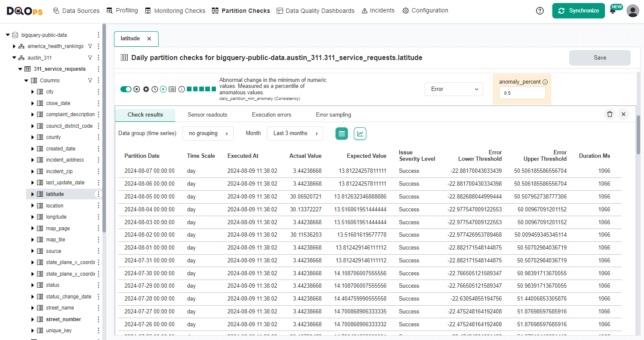Open the 'Last 3 months' month dropdown
Image resolution: width=644 pixels, height=340 pixels.
pos(295,133)
